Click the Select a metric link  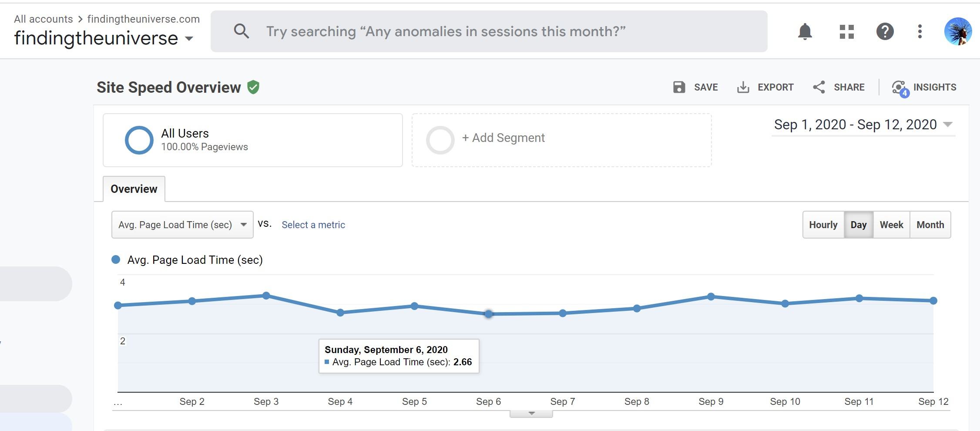coord(313,225)
